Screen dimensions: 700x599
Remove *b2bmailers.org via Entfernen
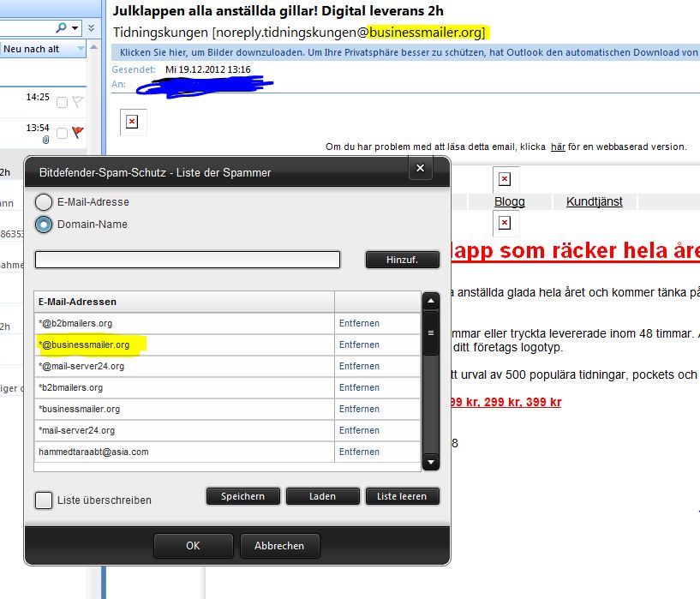[x=359, y=387]
